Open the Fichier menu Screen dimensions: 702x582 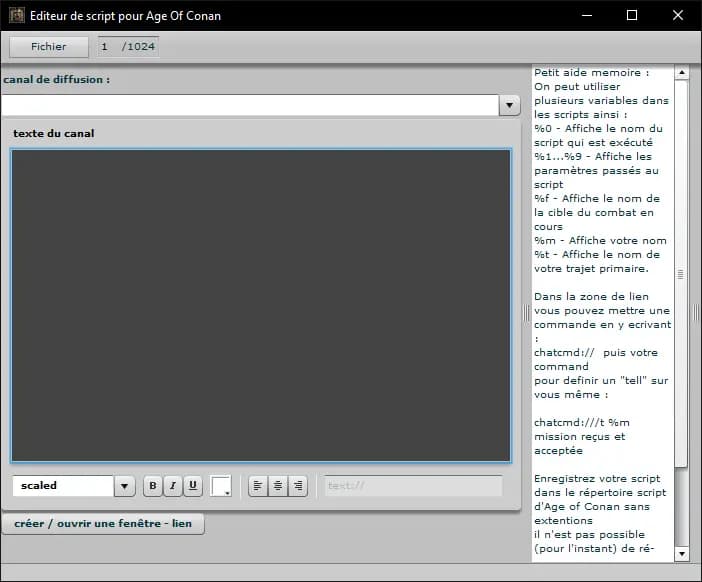pyautogui.click(x=49, y=47)
